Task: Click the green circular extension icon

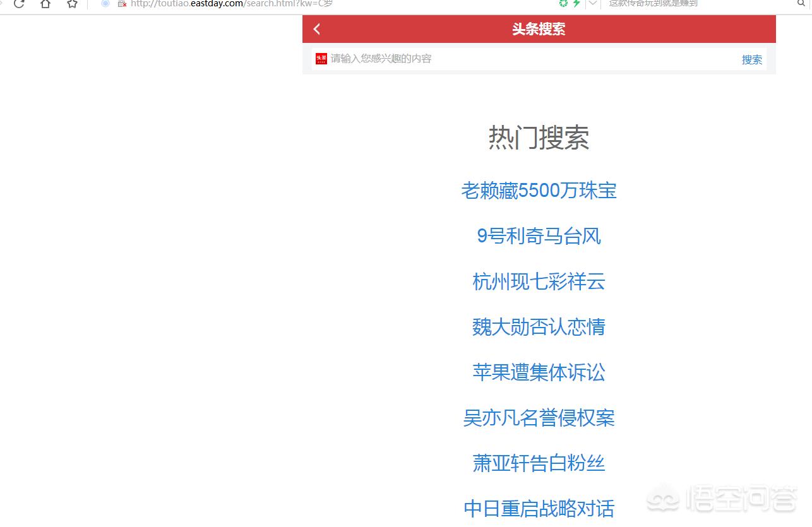Action: [x=563, y=3]
